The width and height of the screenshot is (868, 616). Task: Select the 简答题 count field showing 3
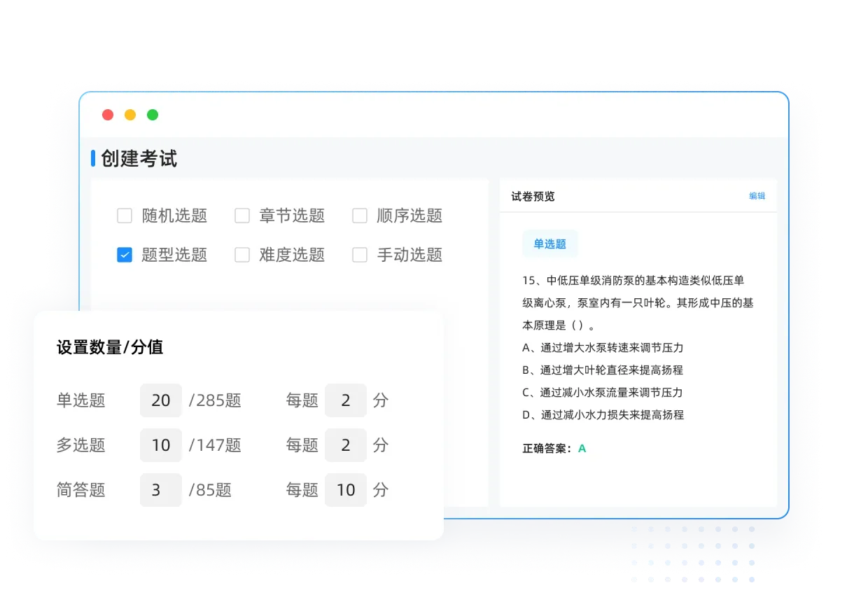[x=161, y=490]
